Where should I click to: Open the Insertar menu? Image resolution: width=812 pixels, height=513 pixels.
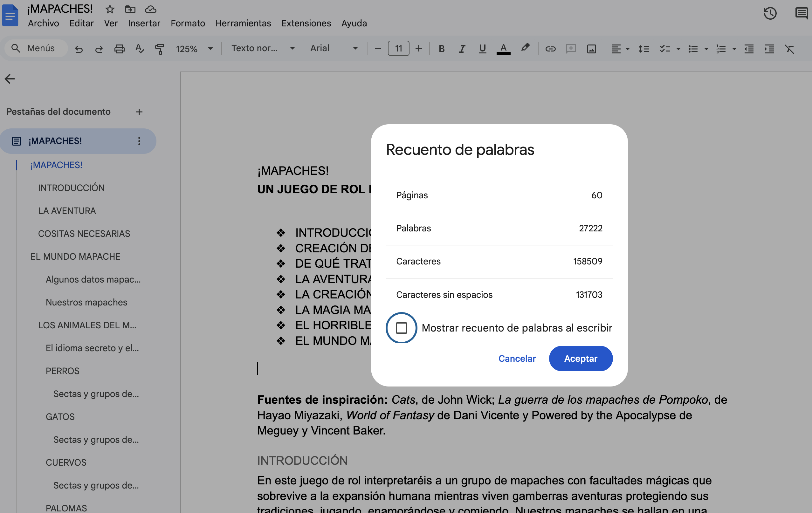[x=144, y=23]
